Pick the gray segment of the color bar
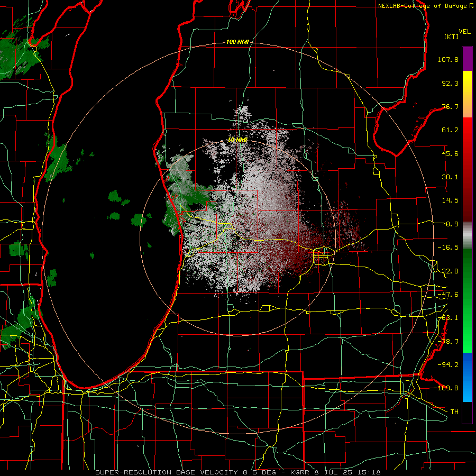Image resolution: width=476 pixels, height=476 pixels. click(x=467, y=235)
